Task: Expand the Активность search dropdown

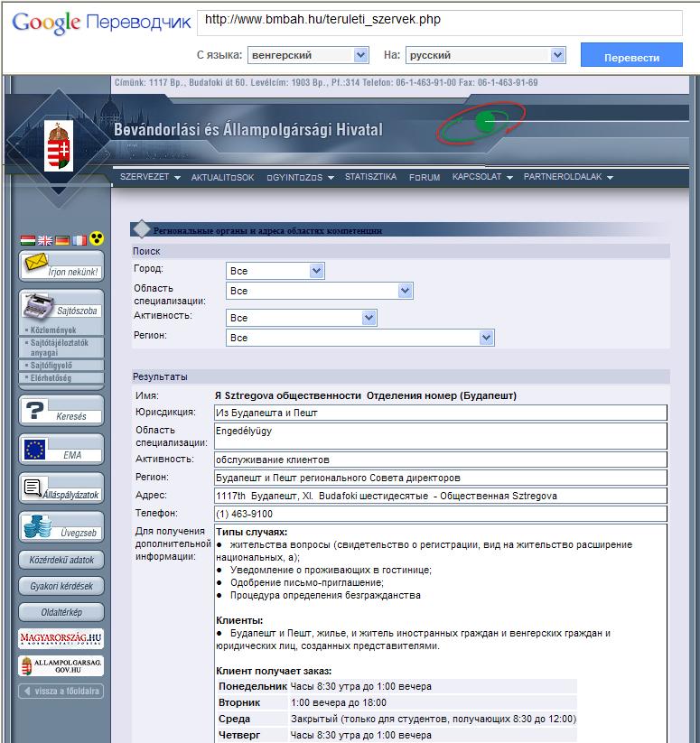Action: point(302,318)
